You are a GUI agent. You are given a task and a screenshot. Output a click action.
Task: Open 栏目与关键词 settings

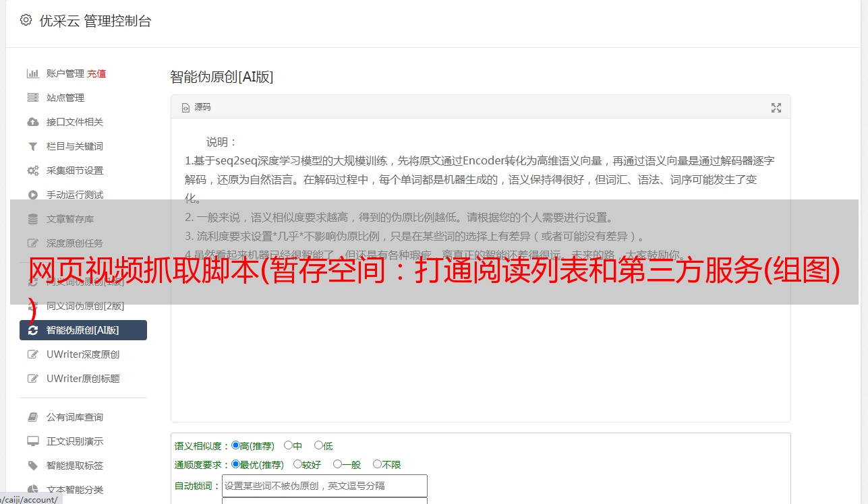coord(75,146)
